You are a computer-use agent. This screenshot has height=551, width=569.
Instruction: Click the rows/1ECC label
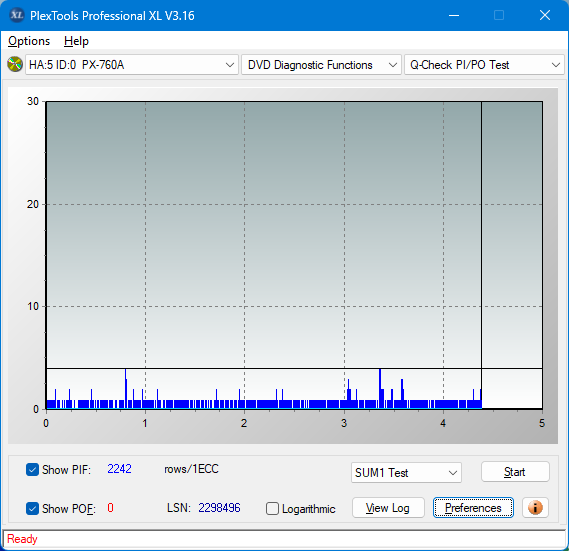(x=191, y=469)
